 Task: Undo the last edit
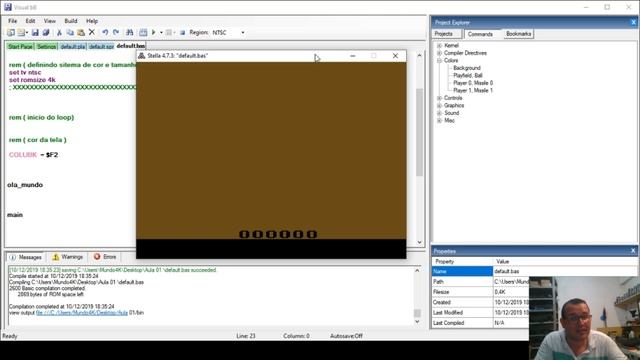coord(105,32)
